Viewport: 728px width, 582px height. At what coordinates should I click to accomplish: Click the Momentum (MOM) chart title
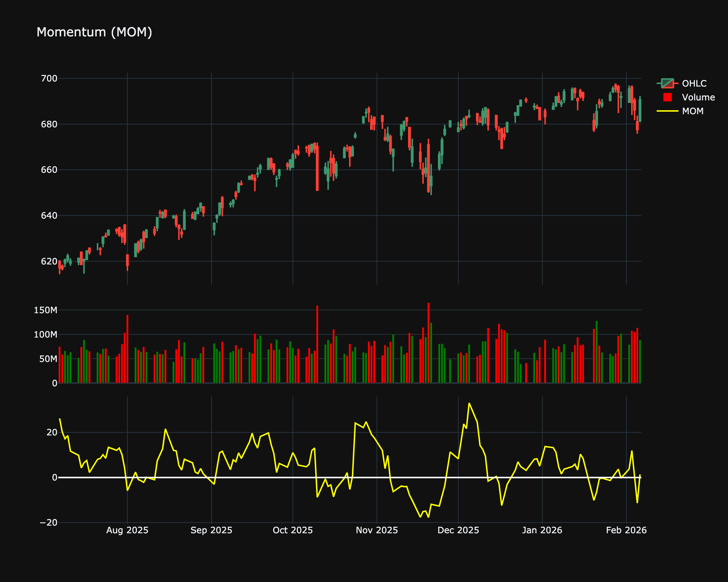coord(94,32)
